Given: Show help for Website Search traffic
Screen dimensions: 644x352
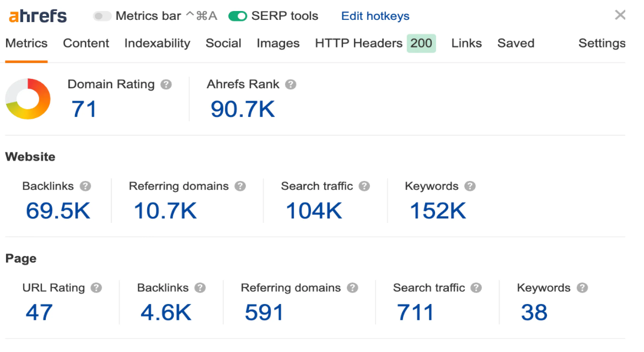Looking at the screenshot, I should click(364, 186).
